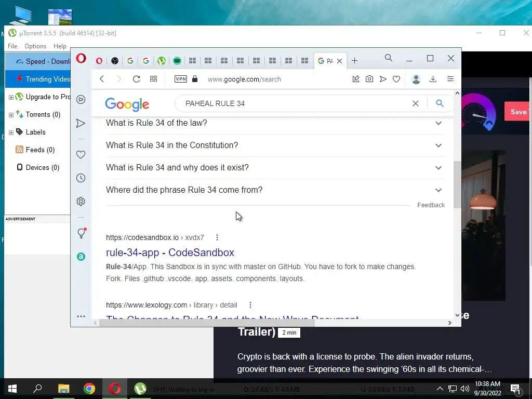Switch to the Tripadvisor owl tab
The height and width of the screenshot is (399, 532).
point(177,61)
